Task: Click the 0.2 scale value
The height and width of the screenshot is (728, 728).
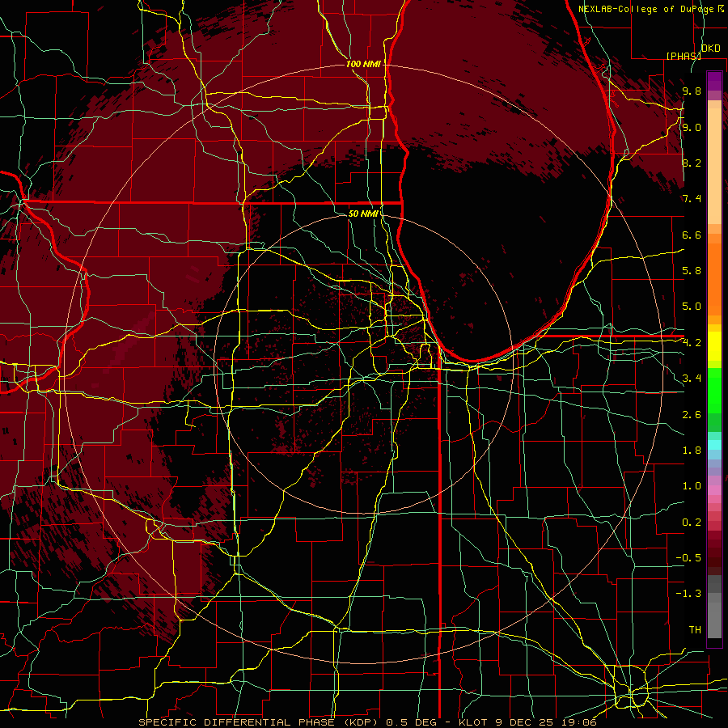Action: tap(692, 523)
